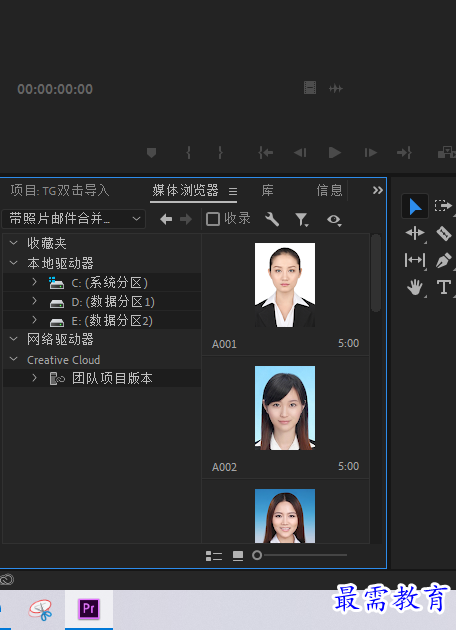Open the 带照片邮件合并 path dropdown

pos(74,219)
